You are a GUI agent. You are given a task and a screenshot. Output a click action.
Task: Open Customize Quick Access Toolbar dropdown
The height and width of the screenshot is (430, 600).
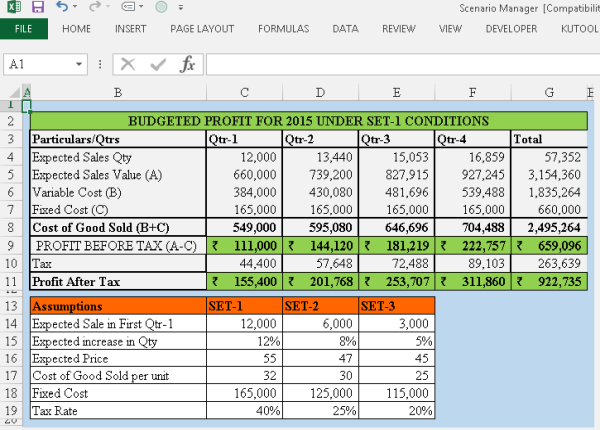click(x=179, y=8)
